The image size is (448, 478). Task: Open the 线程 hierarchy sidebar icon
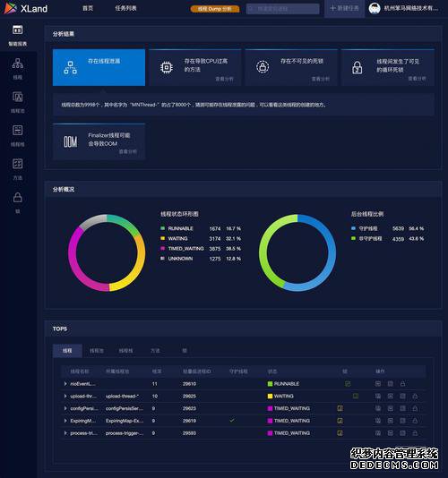click(17, 69)
